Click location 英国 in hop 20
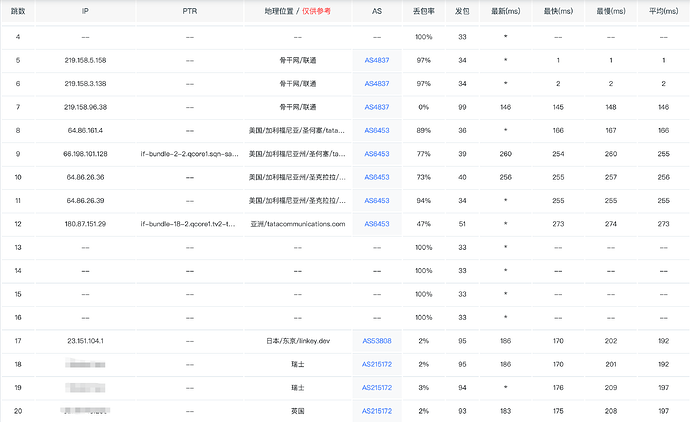 coord(298,411)
